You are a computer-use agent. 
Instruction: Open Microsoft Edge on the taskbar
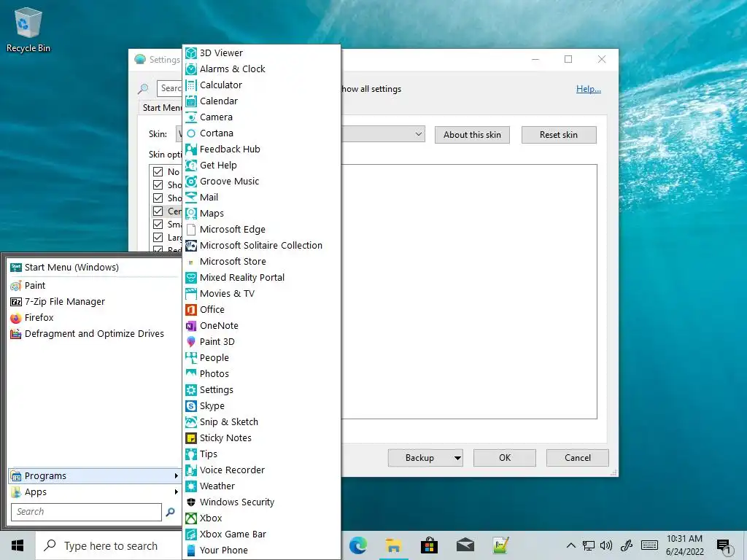point(358,545)
